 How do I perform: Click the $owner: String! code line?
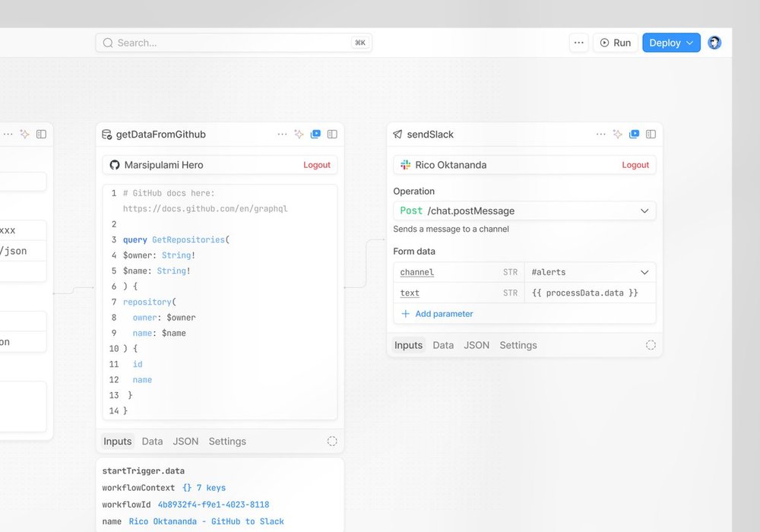coord(159,255)
